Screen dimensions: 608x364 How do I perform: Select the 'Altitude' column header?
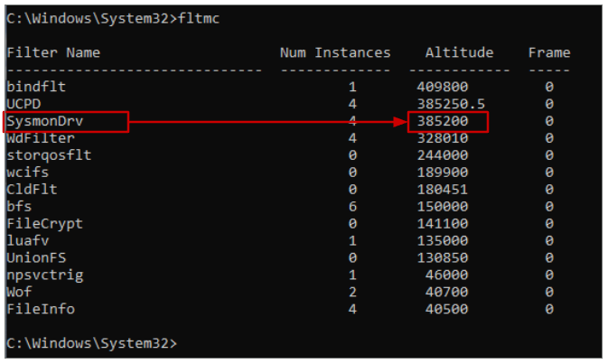(460, 52)
